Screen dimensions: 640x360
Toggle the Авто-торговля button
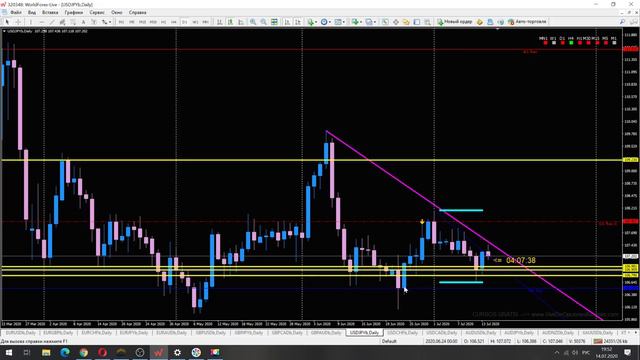pos(527,22)
